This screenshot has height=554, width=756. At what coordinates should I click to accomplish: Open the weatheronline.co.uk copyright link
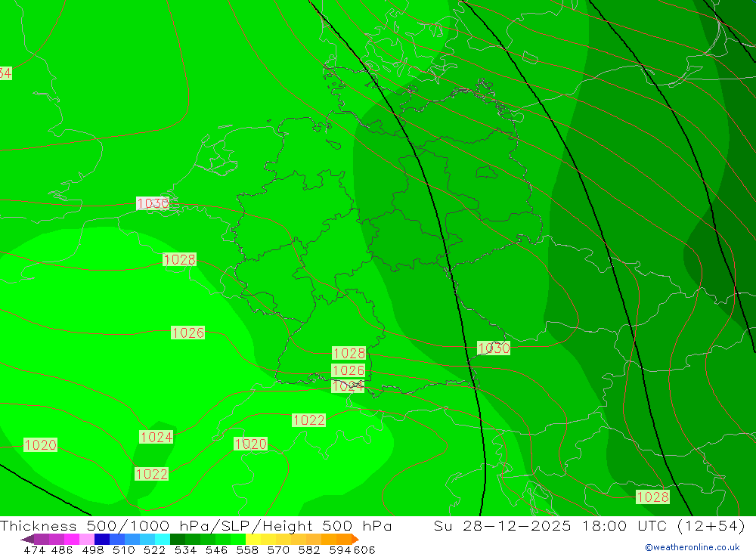(x=692, y=547)
